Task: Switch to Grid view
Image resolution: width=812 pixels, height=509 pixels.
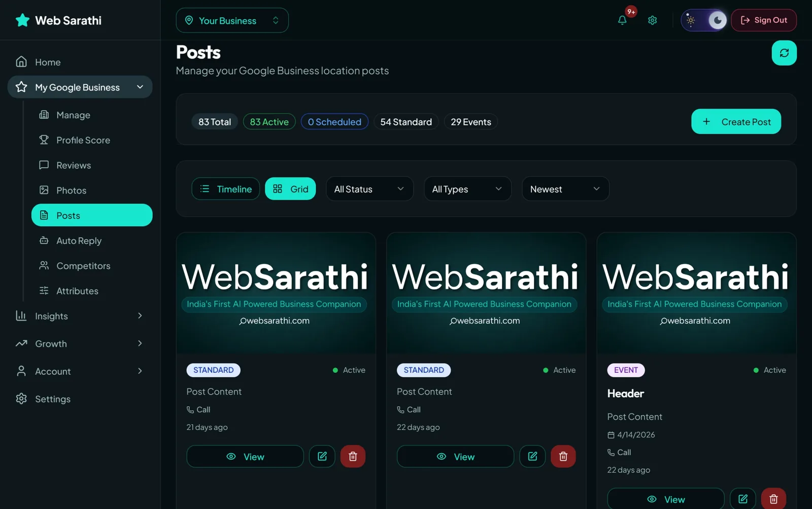Action: [x=290, y=189]
